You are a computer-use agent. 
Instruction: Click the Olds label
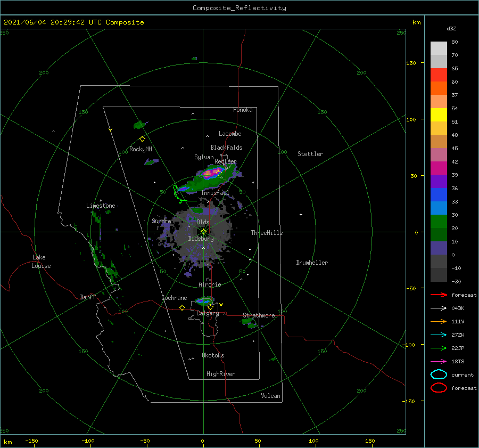click(x=203, y=222)
